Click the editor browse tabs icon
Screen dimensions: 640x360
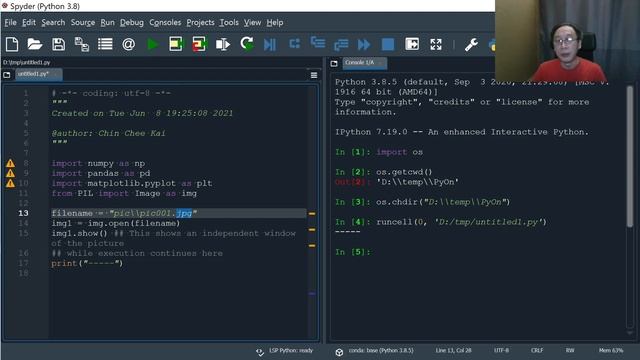(7, 75)
